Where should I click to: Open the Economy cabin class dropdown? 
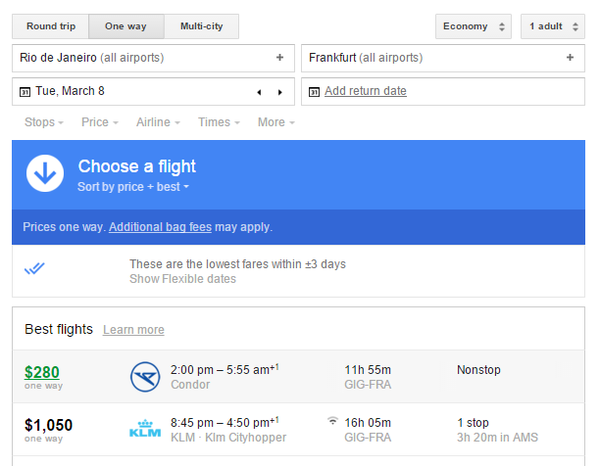tap(473, 26)
